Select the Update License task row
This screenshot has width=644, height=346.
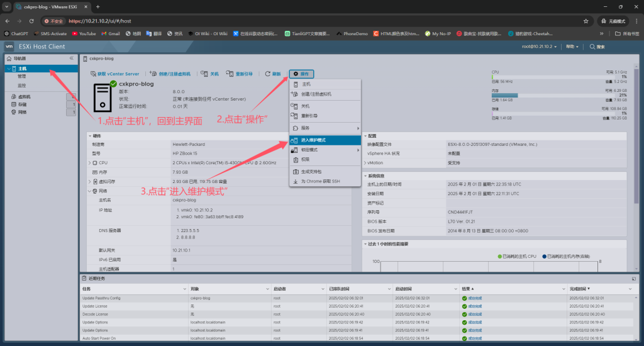[x=357, y=306]
